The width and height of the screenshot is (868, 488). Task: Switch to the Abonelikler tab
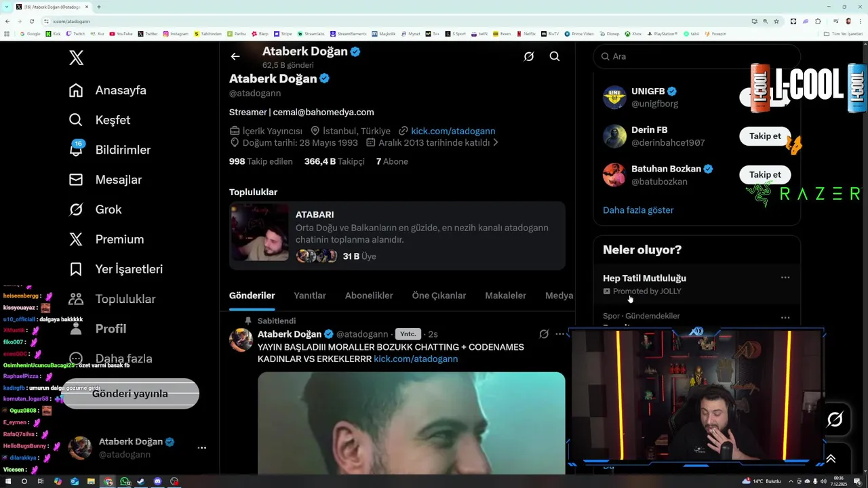369,296
